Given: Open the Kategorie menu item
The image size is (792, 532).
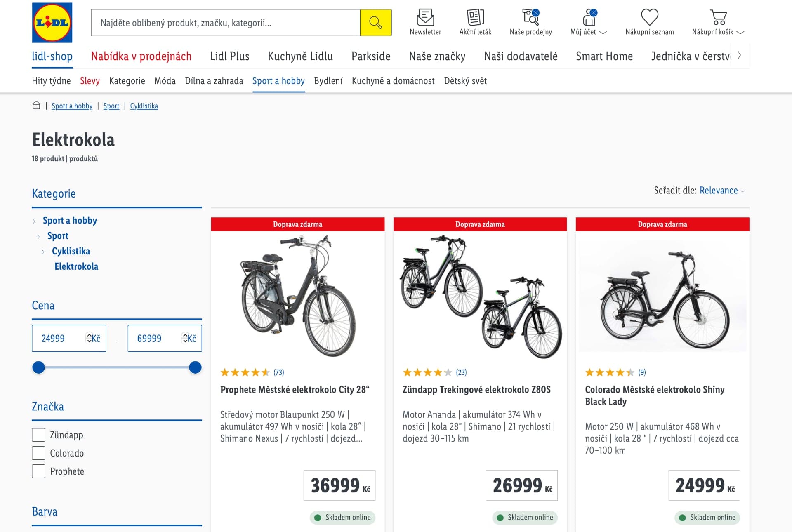Looking at the screenshot, I should pos(127,81).
